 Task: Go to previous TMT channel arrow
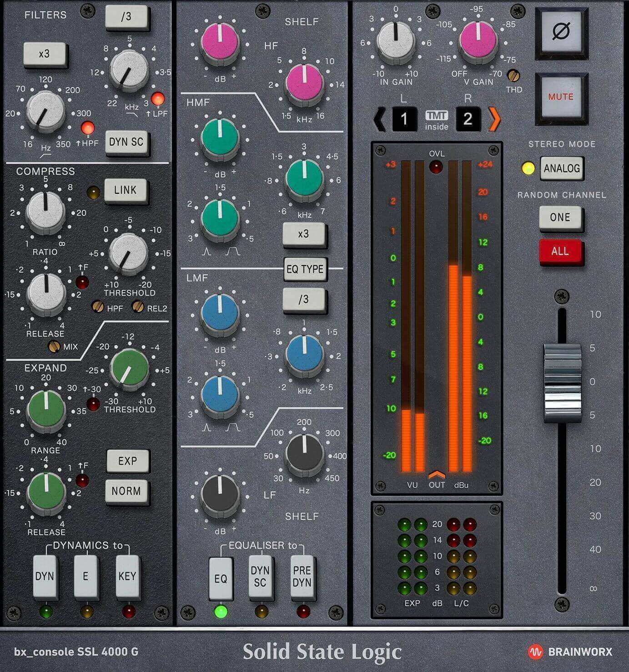tap(379, 120)
